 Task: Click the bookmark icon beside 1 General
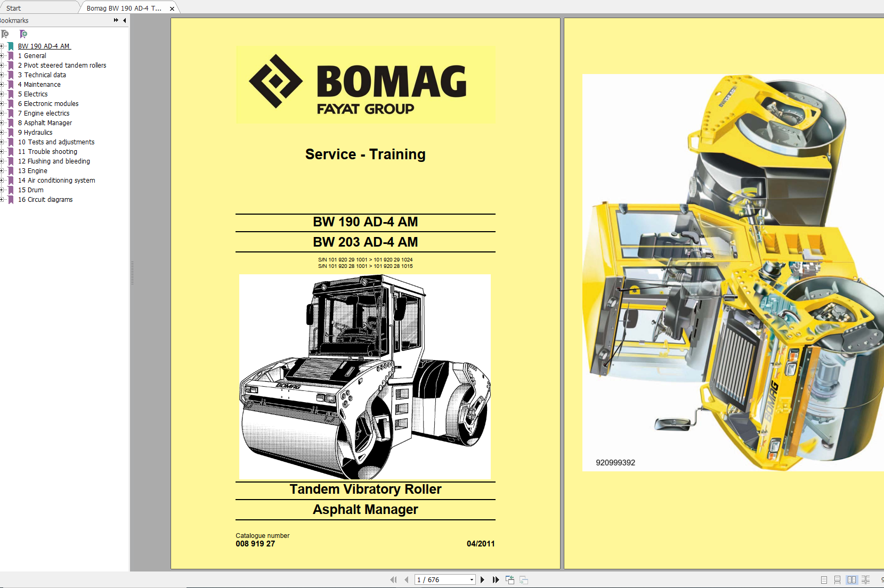[11, 56]
